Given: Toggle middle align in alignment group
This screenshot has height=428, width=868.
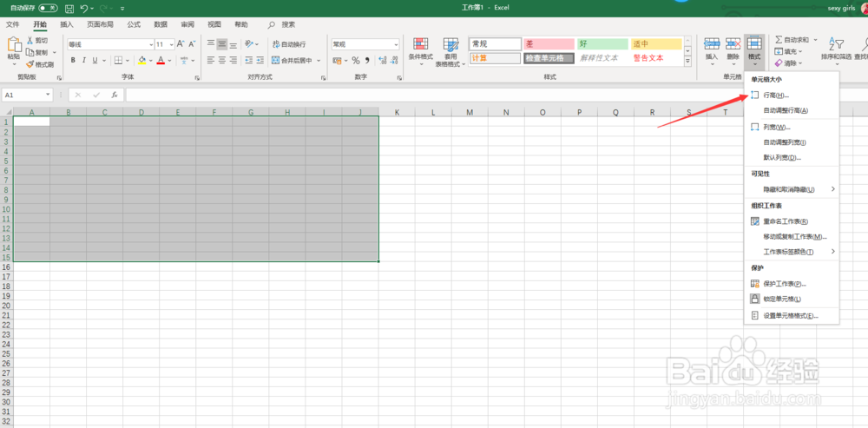Looking at the screenshot, I should (222, 44).
